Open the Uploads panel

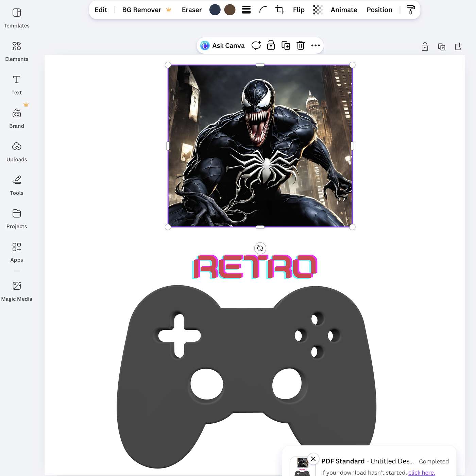(x=17, y=152)
